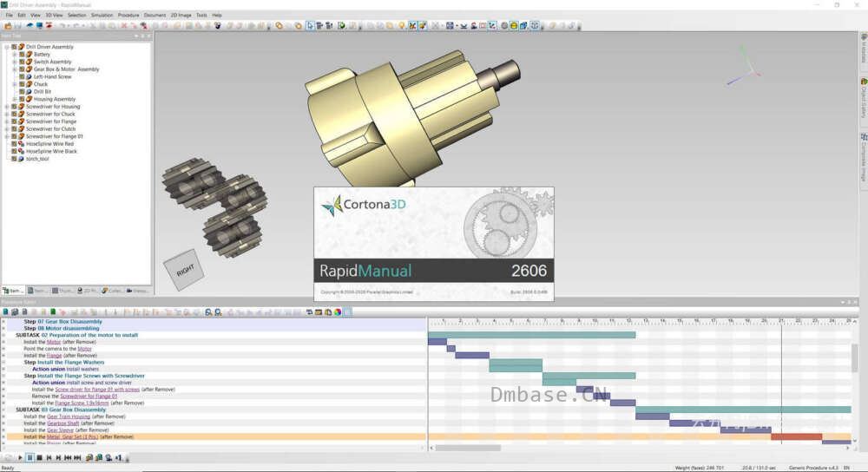Viewport: 868px width, 472px height.
Task: Select the red bar in the timeline
Action: 796,436
